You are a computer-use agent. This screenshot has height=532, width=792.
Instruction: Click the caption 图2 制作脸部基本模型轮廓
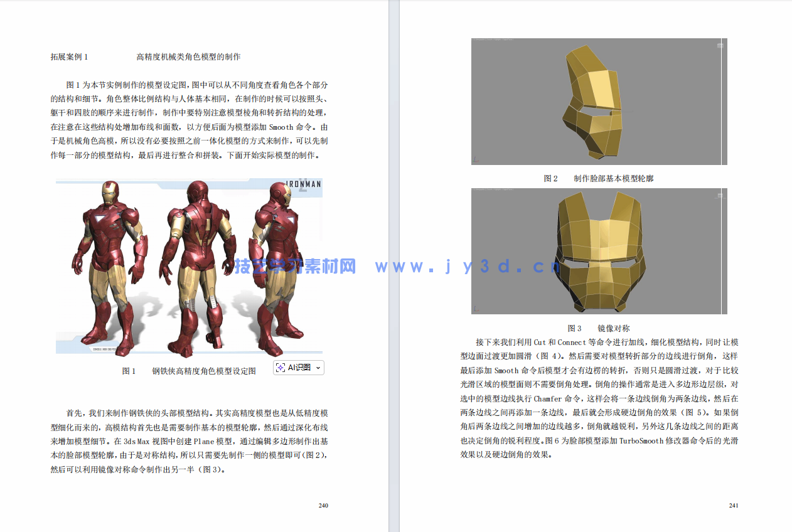(599, 178)
